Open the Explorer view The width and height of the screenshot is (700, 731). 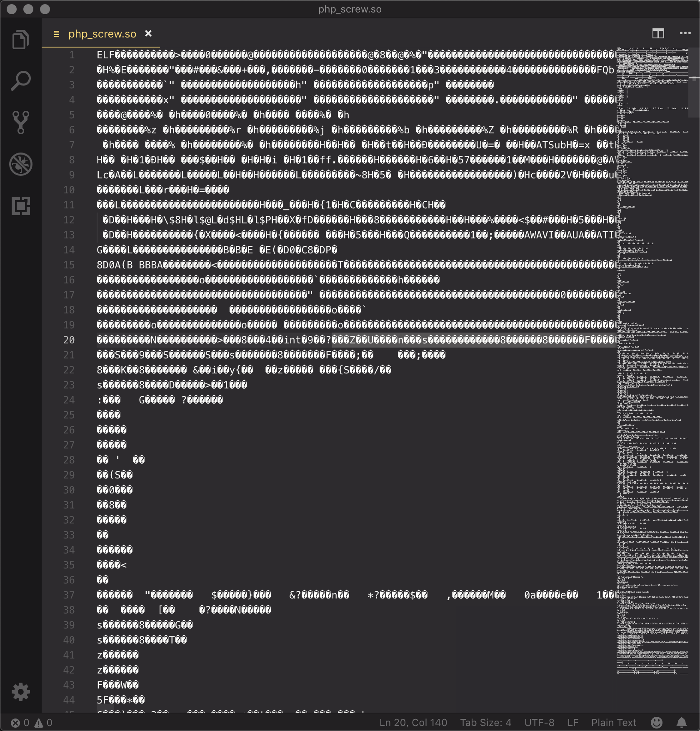(20, 40)
